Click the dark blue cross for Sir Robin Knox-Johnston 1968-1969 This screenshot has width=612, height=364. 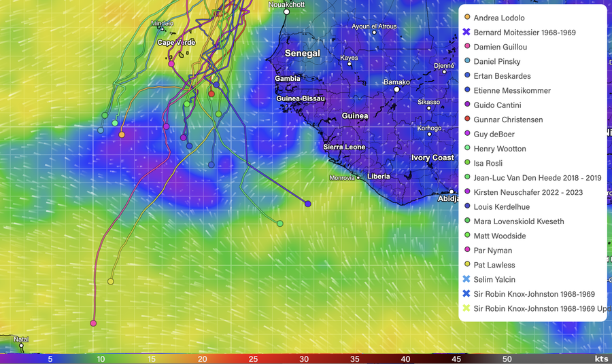coord(466,293)
